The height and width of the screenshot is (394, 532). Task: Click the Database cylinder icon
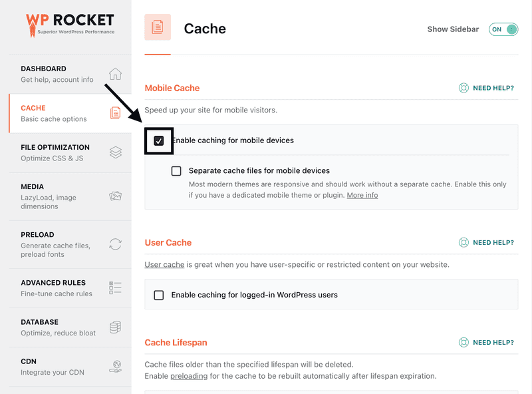click(x=115, y=327)
